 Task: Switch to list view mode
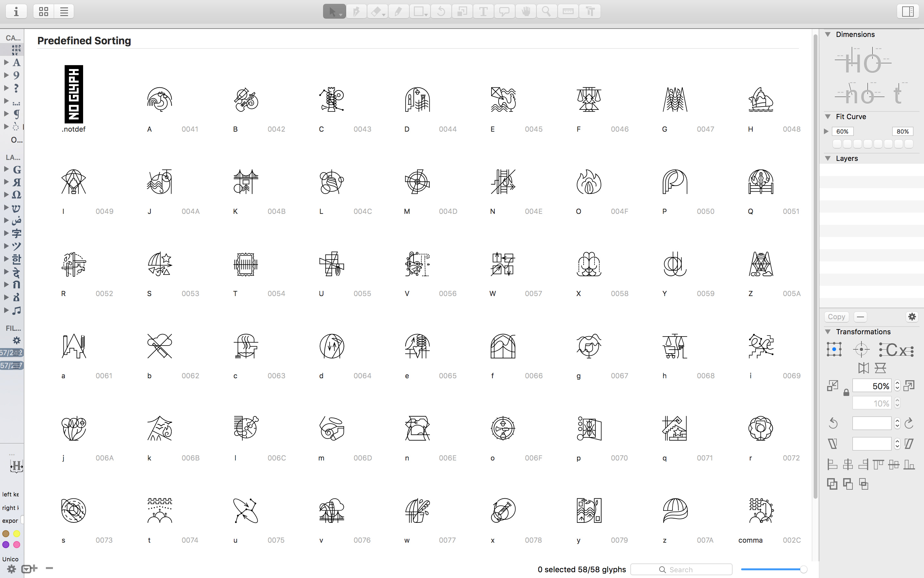pos(64,12)
